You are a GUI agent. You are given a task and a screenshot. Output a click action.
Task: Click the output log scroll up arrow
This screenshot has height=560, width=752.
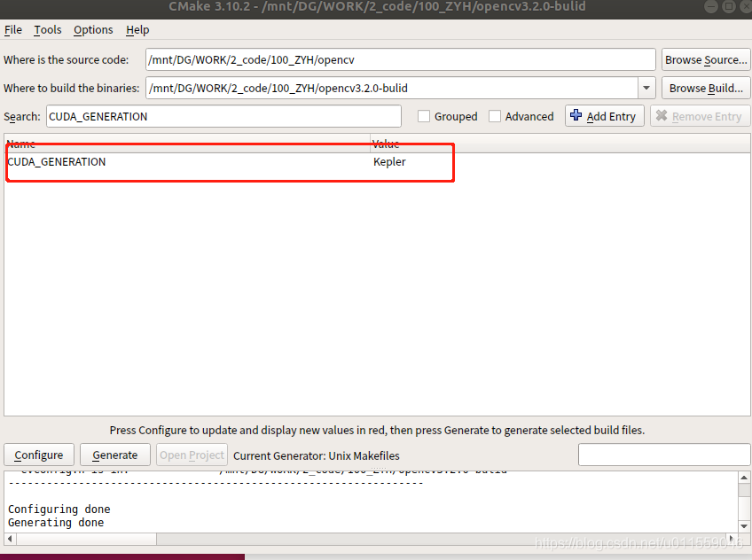(x=744, y=477)
